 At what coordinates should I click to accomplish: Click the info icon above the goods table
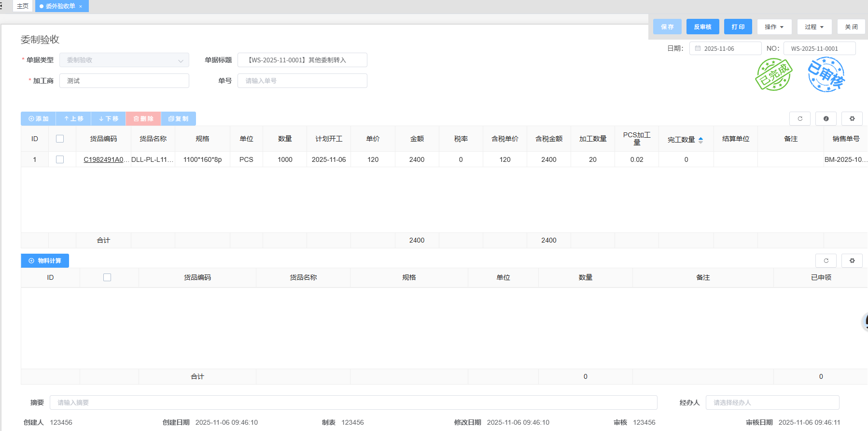[x=826, y=118]
